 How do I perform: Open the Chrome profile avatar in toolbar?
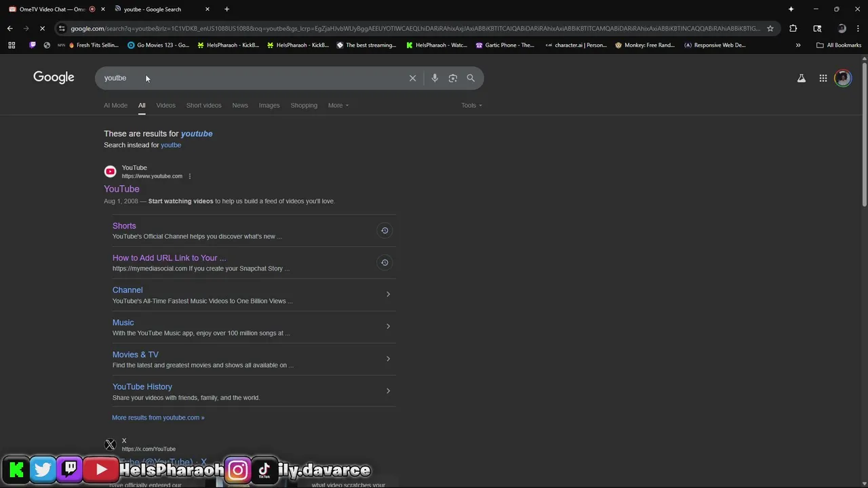842,28
